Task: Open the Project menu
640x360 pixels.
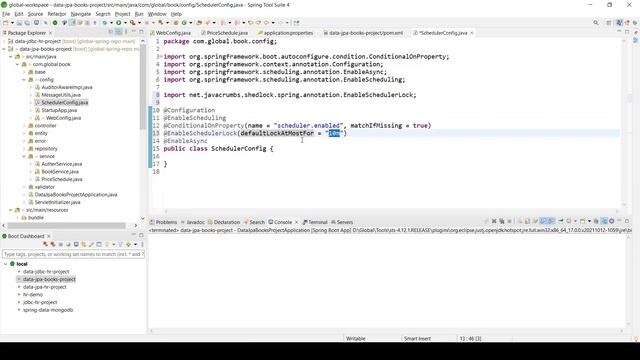Action: point(122,14)
